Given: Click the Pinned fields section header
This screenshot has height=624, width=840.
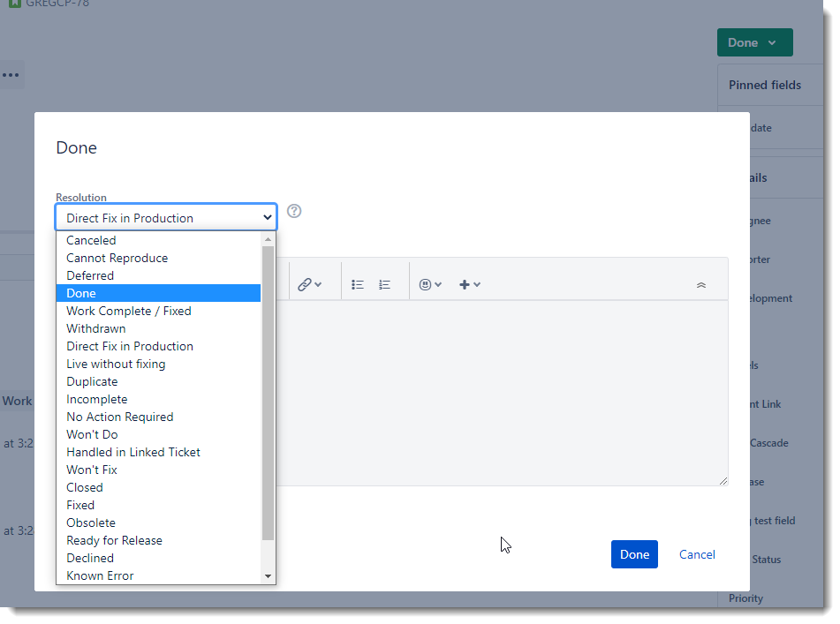Looking at the screenshot, I should tap(765, 85).
